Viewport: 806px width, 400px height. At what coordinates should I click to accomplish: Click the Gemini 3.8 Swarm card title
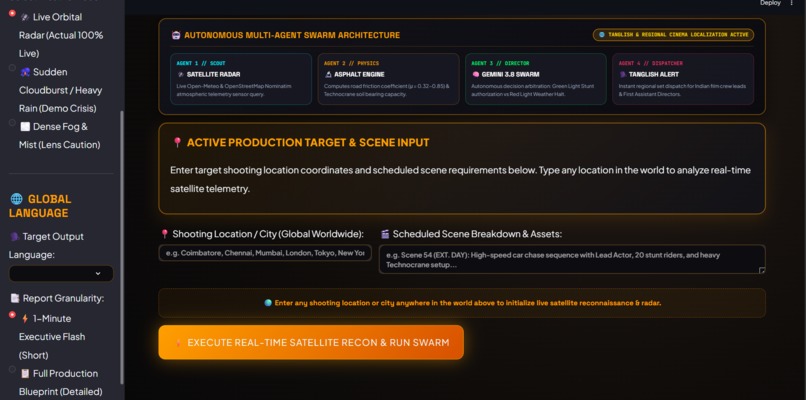click(510, 75)
